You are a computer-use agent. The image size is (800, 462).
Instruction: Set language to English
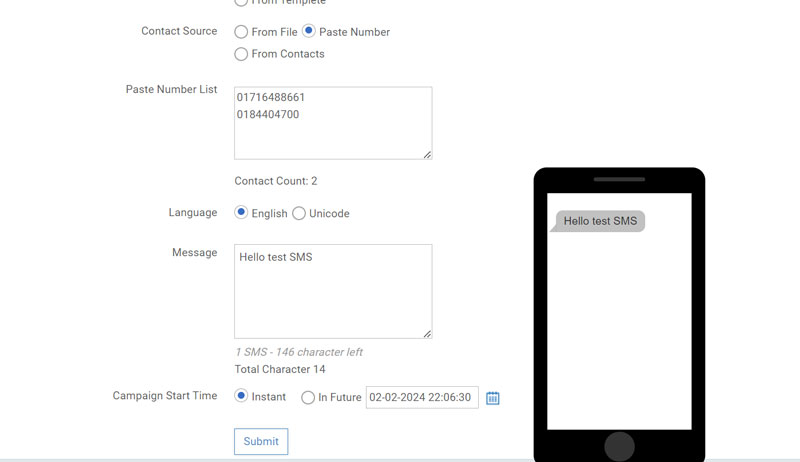241,213
